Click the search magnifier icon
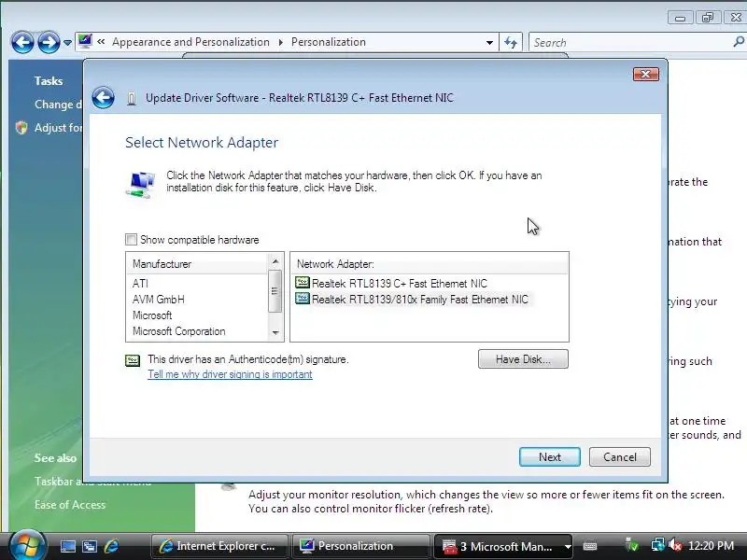This screenshot has height=560, width=747. coord(739,42)
